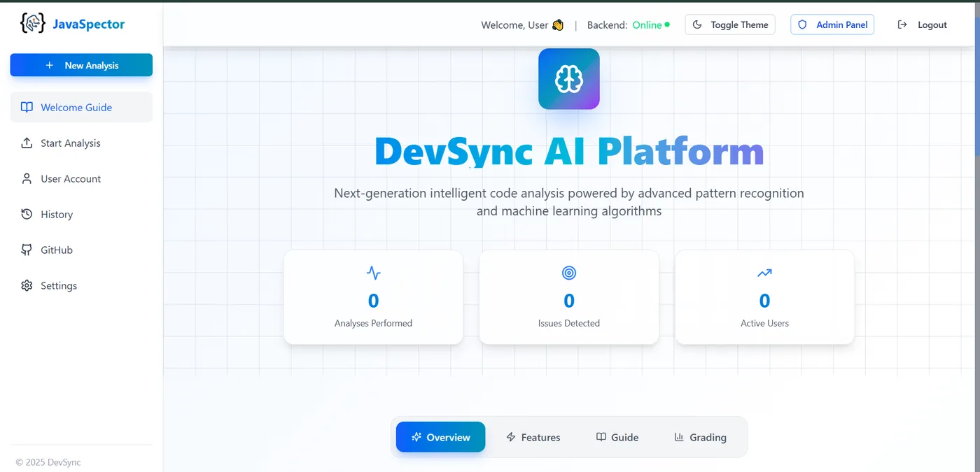Image resolution: width=980 pixels, height=472 pixels.
Task: Click the shield icon in Admin Panel
Action: click(x=802, y=24)
